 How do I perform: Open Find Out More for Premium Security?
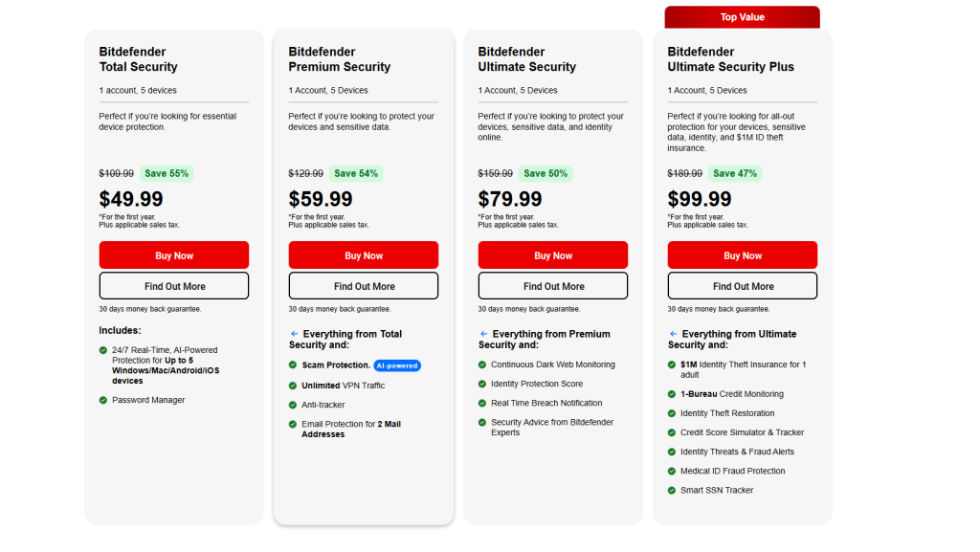click(363, 285)
